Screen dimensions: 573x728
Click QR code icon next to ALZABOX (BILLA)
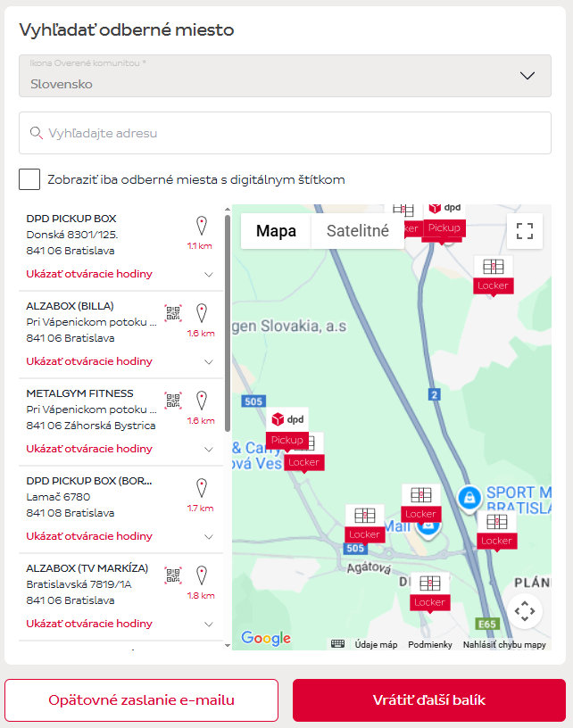(x=172, y=313)
